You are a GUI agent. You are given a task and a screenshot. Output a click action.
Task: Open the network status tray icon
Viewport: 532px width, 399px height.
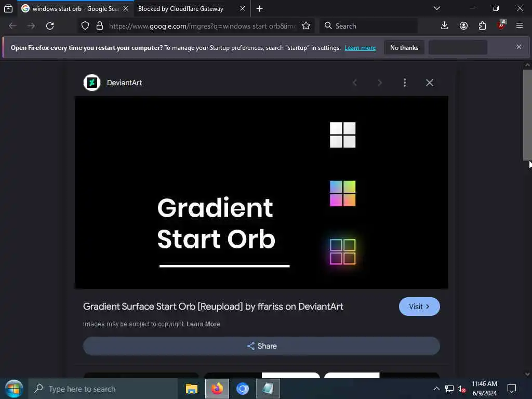click(449, 389)
